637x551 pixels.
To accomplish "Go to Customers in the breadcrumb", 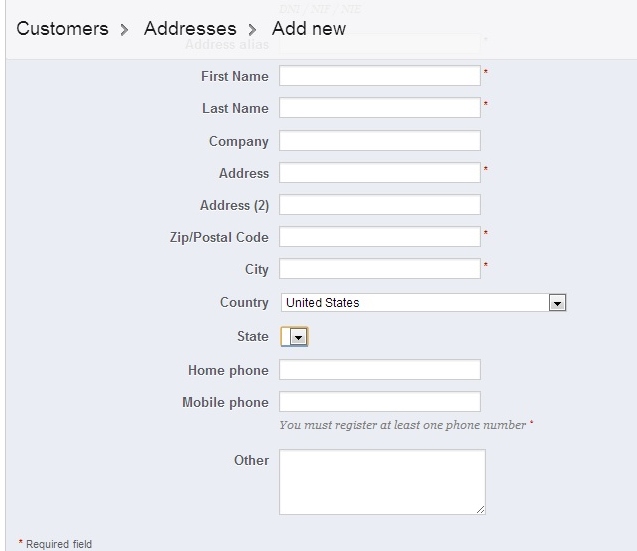I will point(62,28).
